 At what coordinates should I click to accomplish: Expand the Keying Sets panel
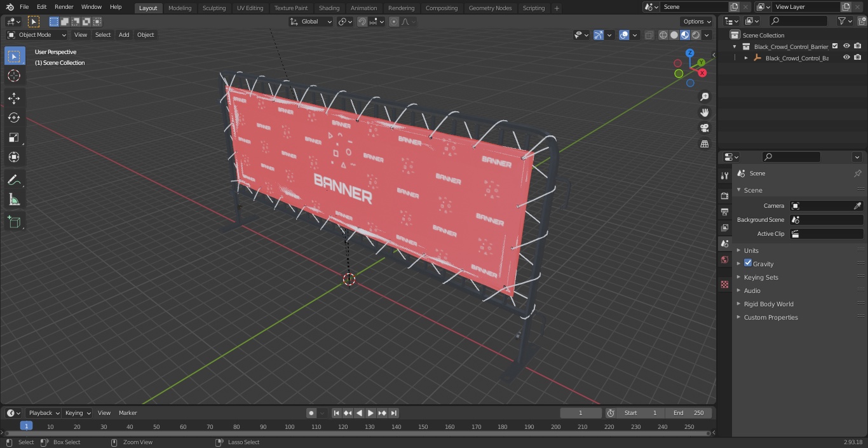point(761,277)
